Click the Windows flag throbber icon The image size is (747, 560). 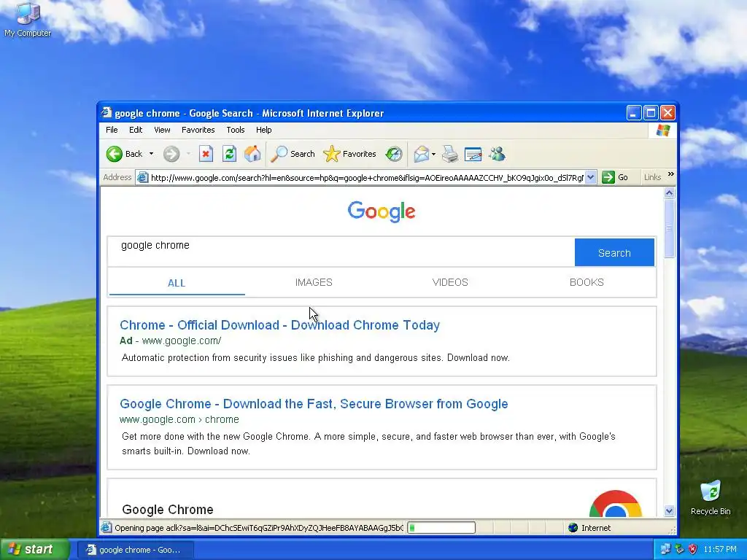tap(662, 130)
